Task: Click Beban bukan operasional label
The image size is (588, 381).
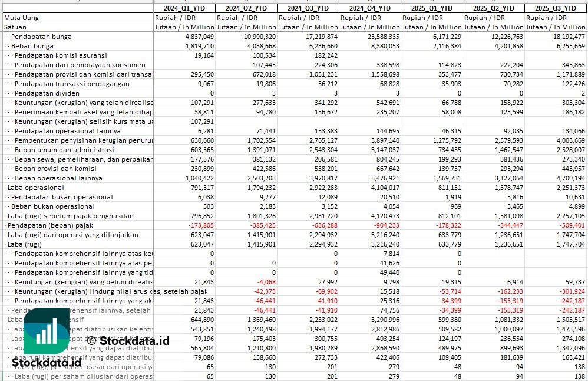Action: point(53,206)
